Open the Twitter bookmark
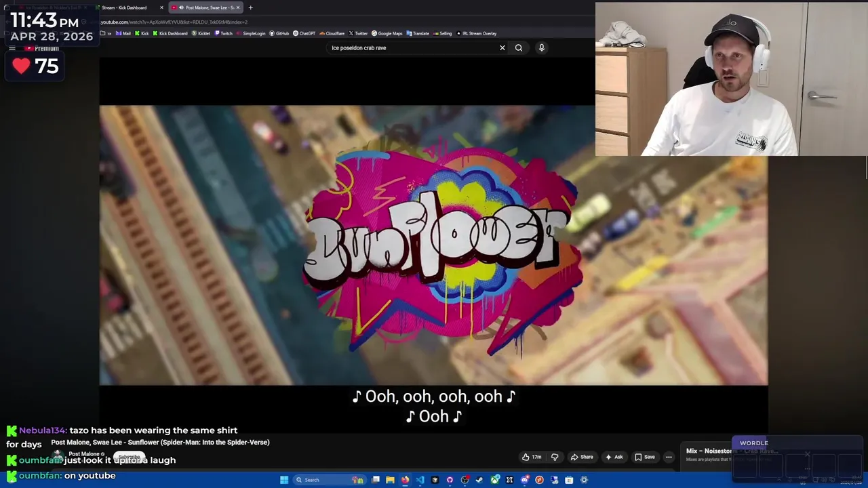This screenshot has height=488, width=868. click(358, 33)
